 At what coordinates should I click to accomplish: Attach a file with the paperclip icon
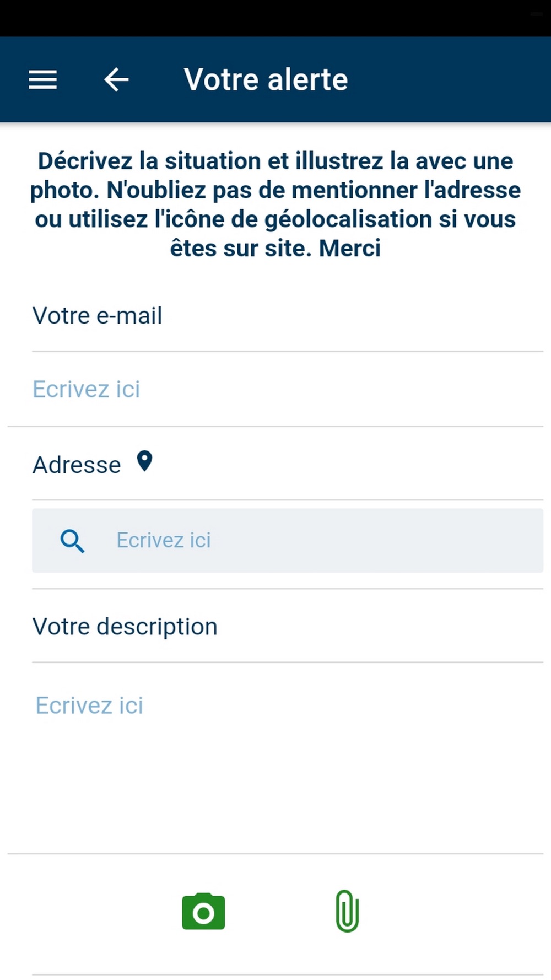click(x=347, y=911)
